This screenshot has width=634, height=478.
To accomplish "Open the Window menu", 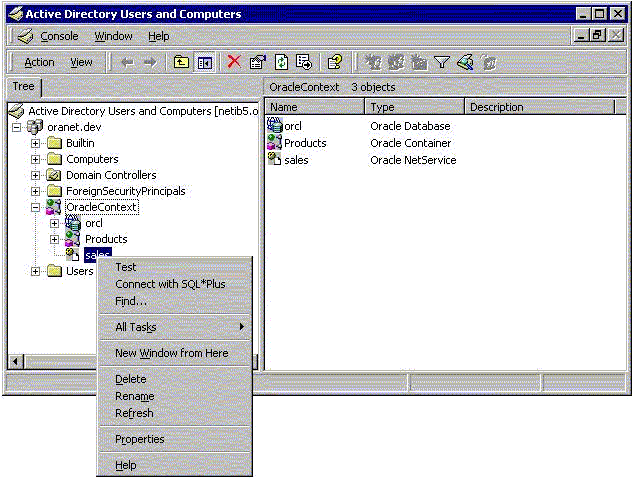I will tap(113, 36).
